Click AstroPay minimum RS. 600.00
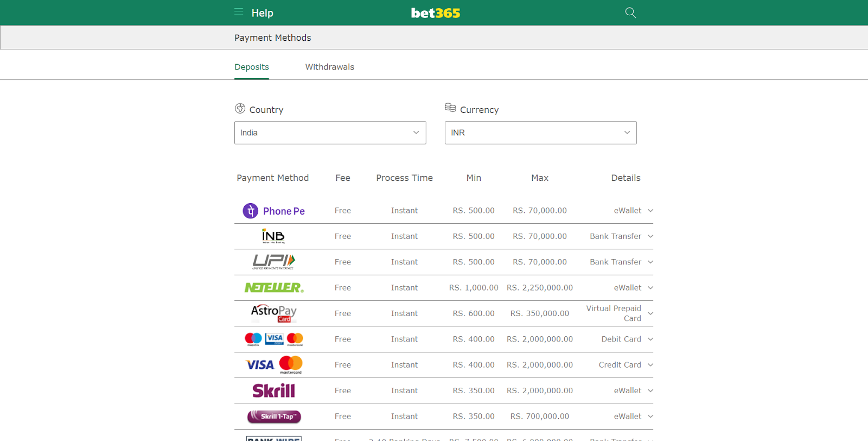Image resolution: width=868 pixels, height=441 pixels. point(474,313)
